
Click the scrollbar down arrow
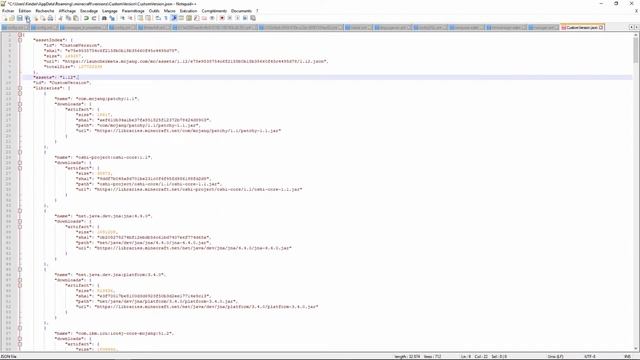tap(636, 349)
